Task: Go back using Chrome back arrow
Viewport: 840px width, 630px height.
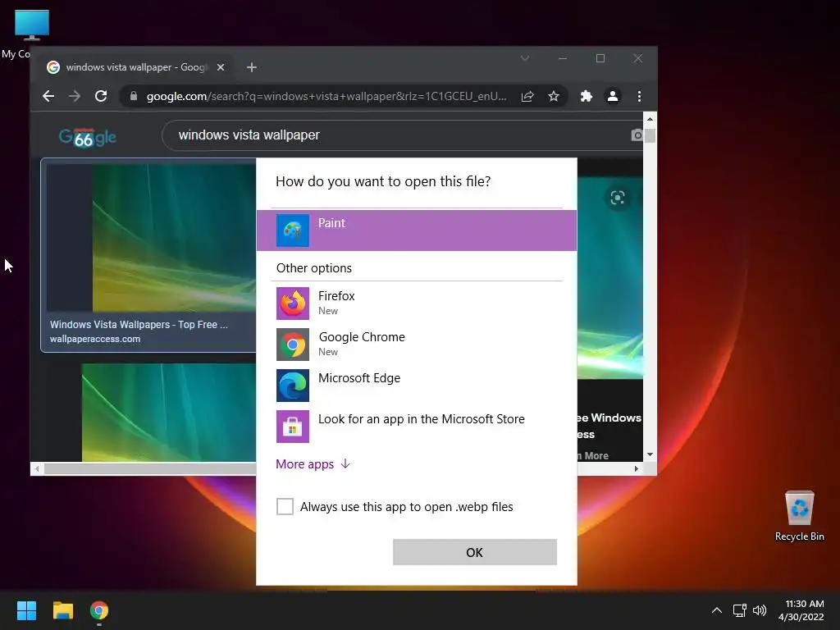Action: click(x=48, y=96)
